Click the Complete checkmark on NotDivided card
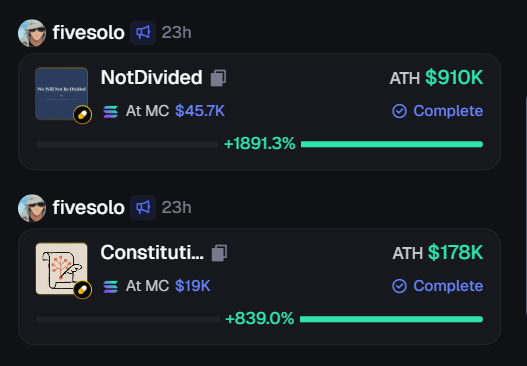Screen dimensions: 527x366 399,111
